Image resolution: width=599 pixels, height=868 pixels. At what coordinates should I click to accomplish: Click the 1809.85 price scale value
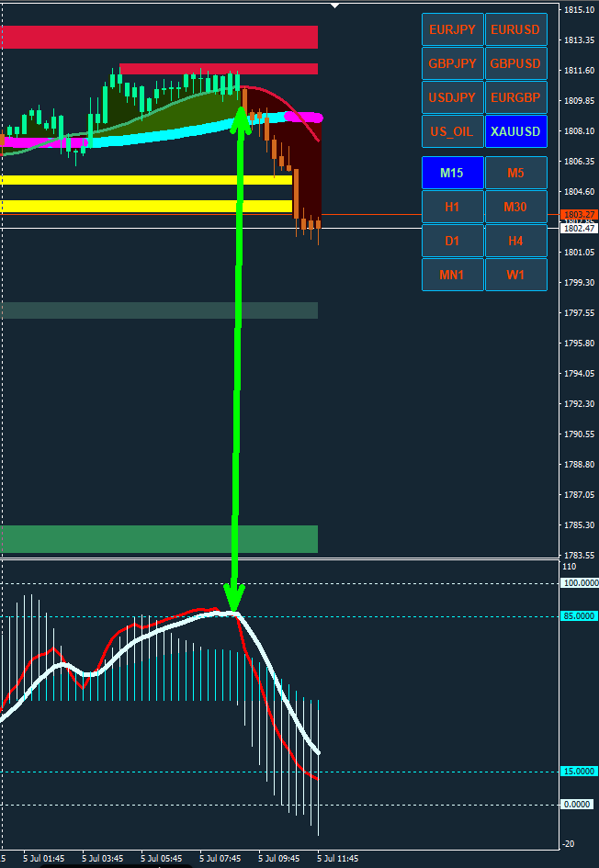(581, 101)
